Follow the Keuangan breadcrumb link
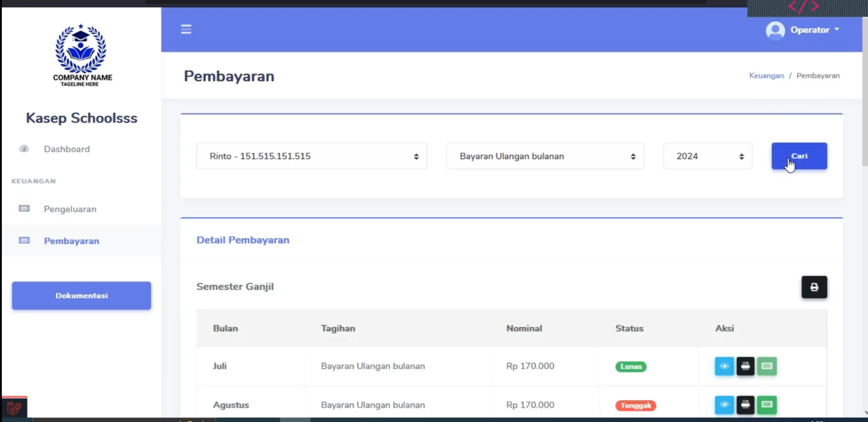 tap(766, 75)
